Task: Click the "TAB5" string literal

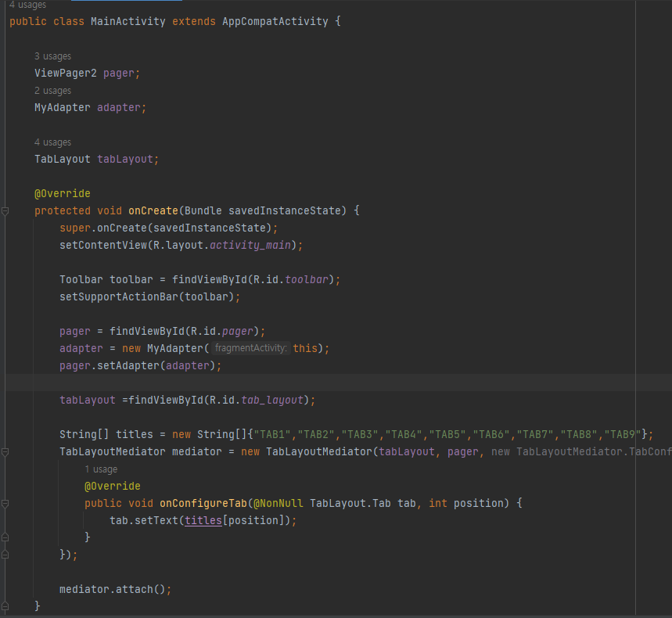Action: [447, 435]
